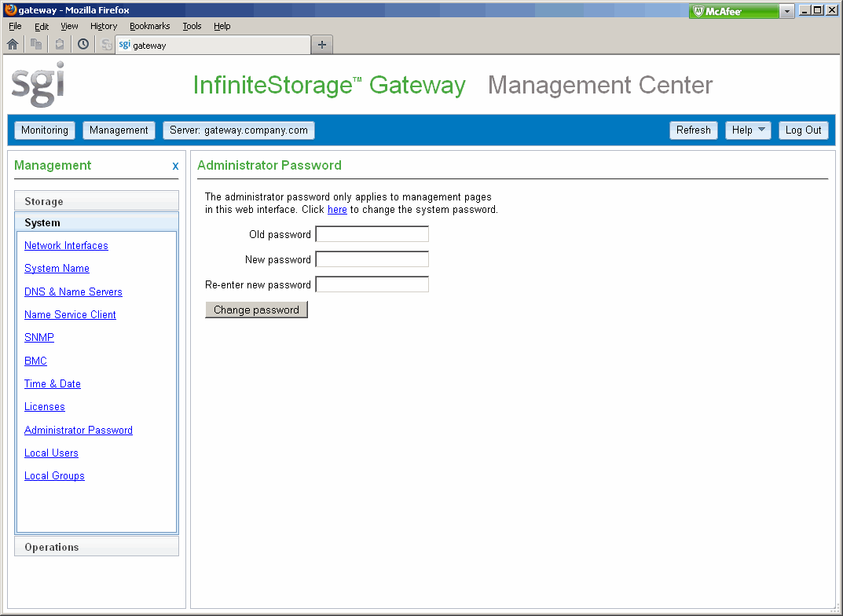The image size is (843, 616).
Task: Click the SGI logo
Action: point(38,84)
